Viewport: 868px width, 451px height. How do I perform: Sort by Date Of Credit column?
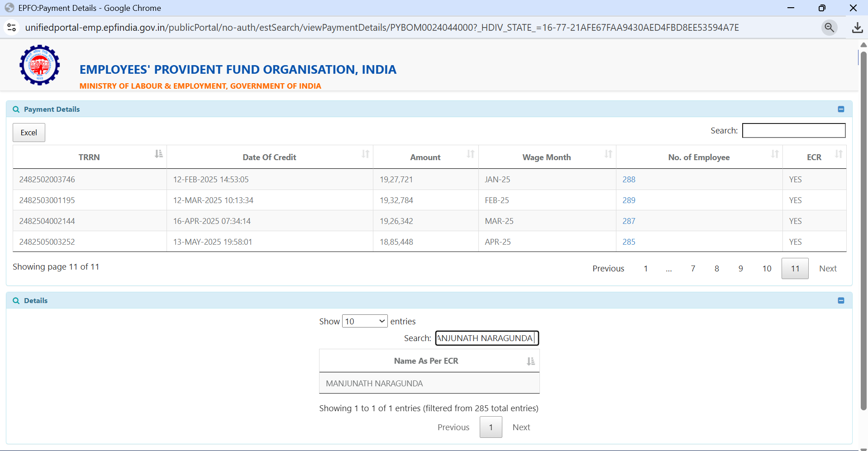click(365, 154)
